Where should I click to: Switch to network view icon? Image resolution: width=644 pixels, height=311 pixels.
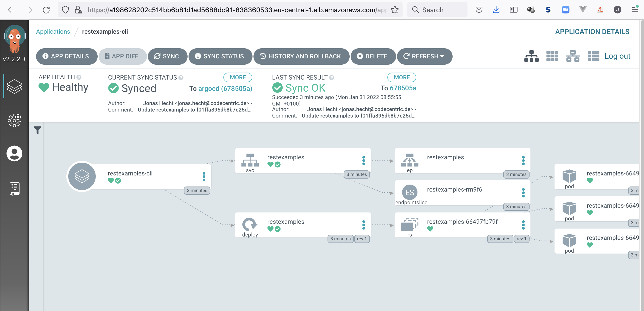[573, 56]
